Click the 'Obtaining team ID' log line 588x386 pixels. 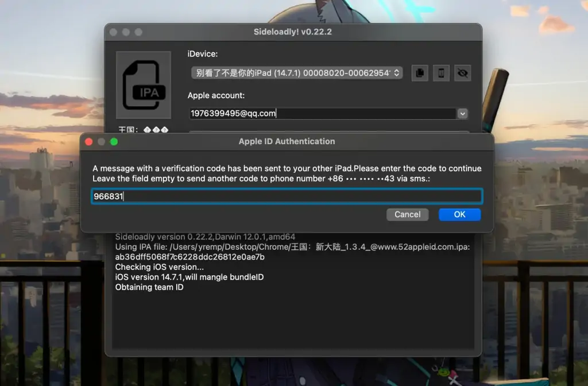click(149, 287)
